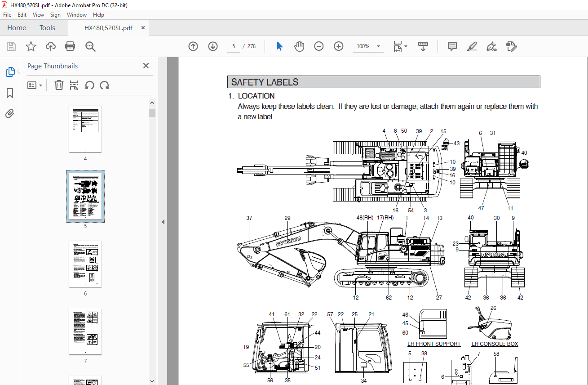Select page 4 thumbnail
588x385 pixels.
click(85, 130)
